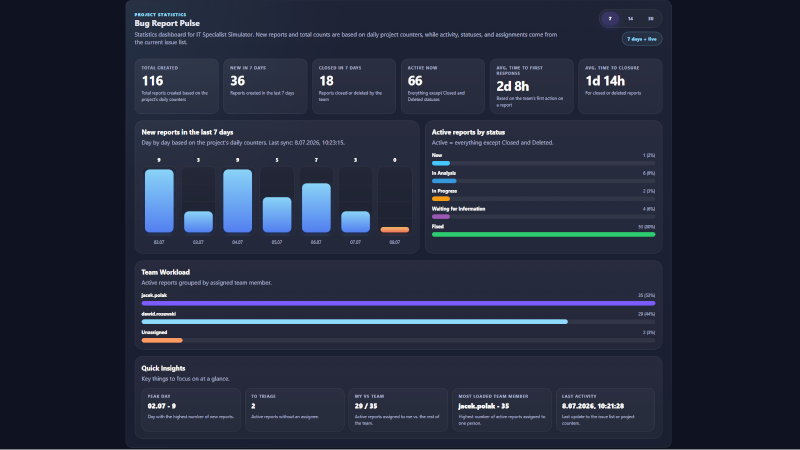800x450 pixels.
Task: Click the Avg. Time to Closure card
Action: [620, 86]
